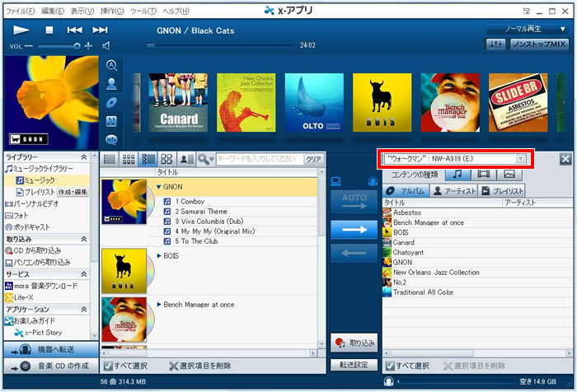Check the library select-all checkbox

pyautogui.click(x=110, y=366)
